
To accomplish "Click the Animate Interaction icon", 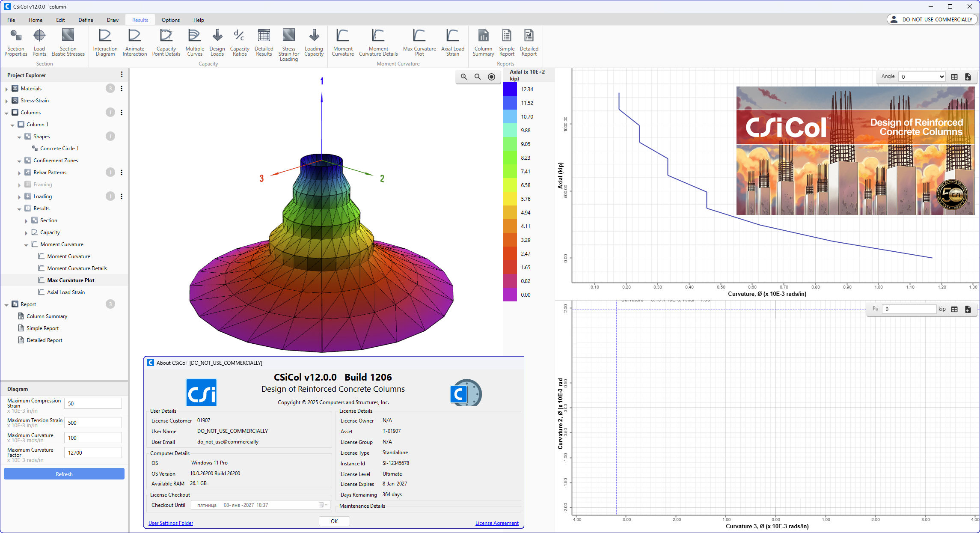I will tap(134, 42).
